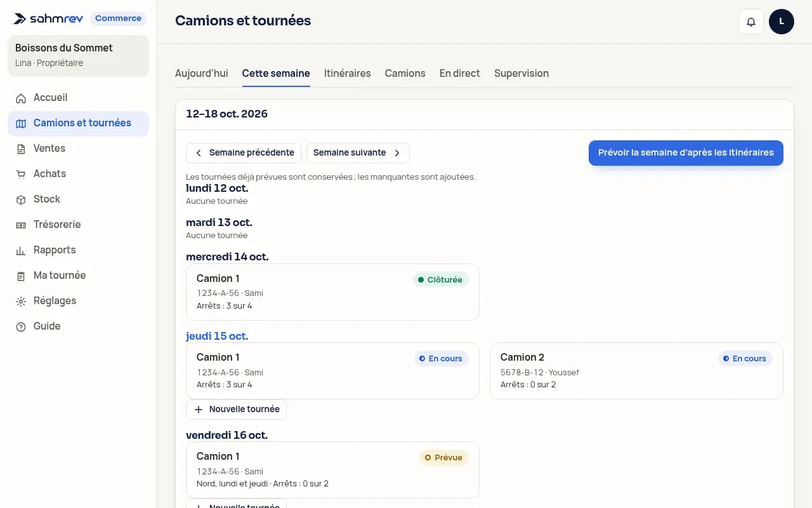
Task: Click the Achats cart icon
Action: click(x=21, y=174)
